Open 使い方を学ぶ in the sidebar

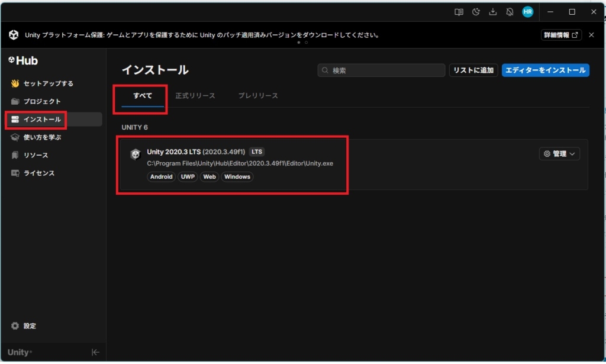pyautogui.click(x=41, y=137)
